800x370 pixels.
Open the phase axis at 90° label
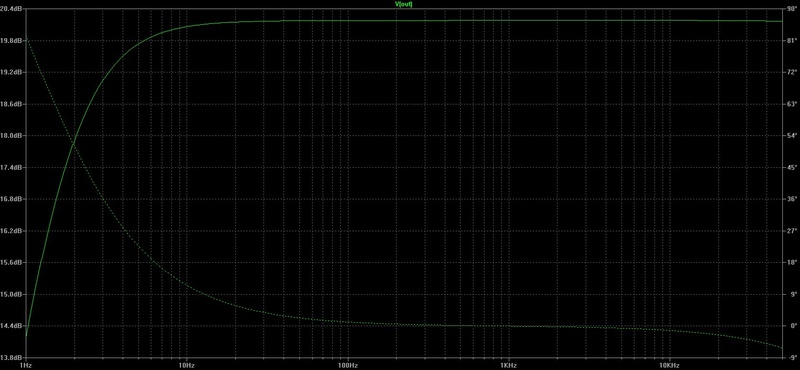(792, 9)
